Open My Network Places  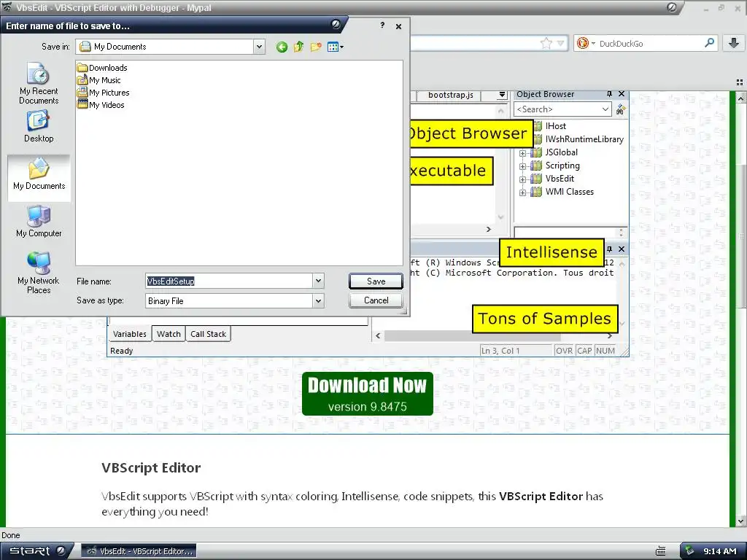click(39, 273)
